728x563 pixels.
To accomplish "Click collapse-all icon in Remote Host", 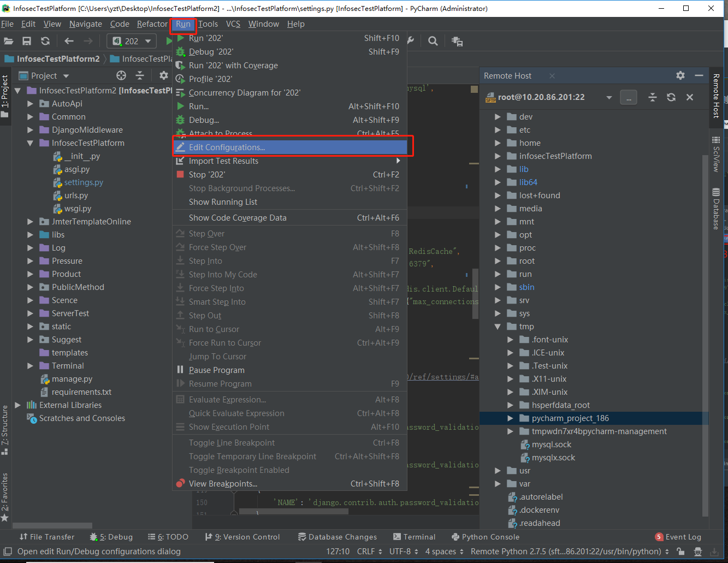I will [x=653, y=97].
